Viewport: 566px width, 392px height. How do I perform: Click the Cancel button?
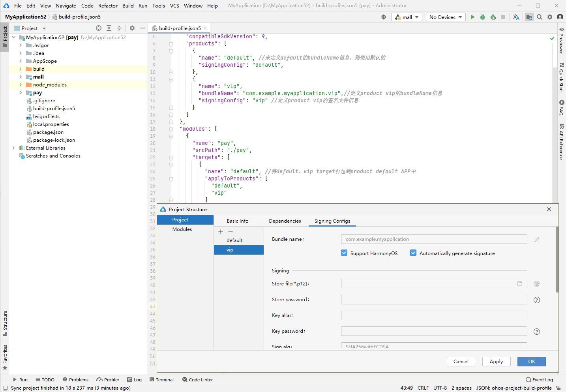tap(461, 362)
